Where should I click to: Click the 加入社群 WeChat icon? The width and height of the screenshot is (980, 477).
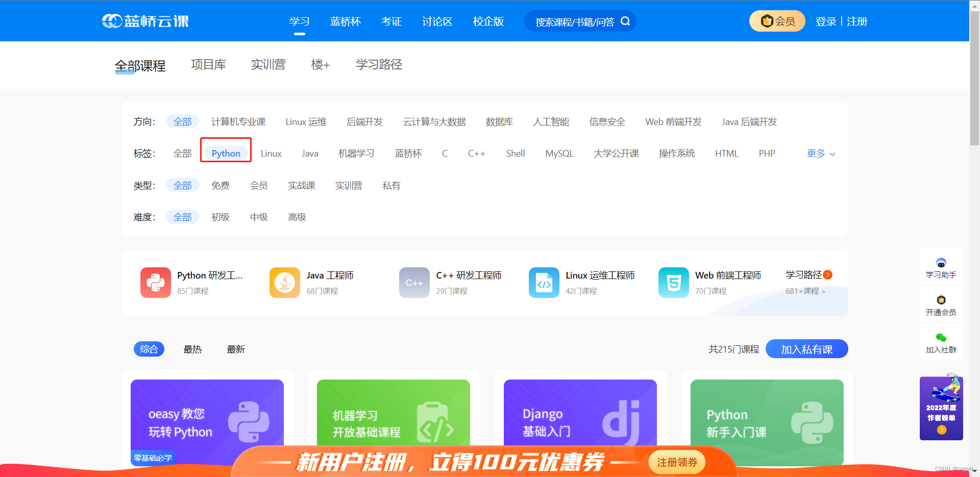pos(941,338)
